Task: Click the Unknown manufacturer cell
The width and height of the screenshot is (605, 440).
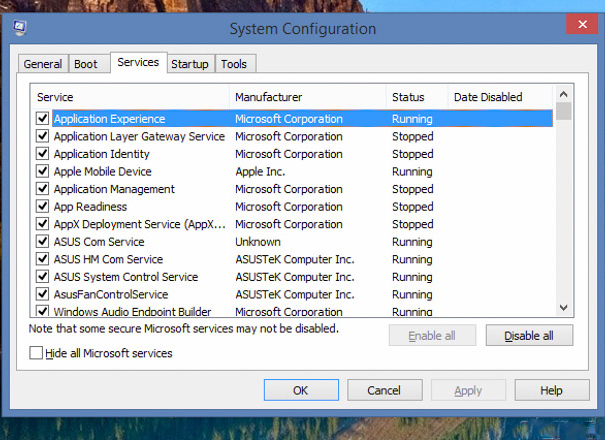Action: pyautogui.click(x=258, y=242)
